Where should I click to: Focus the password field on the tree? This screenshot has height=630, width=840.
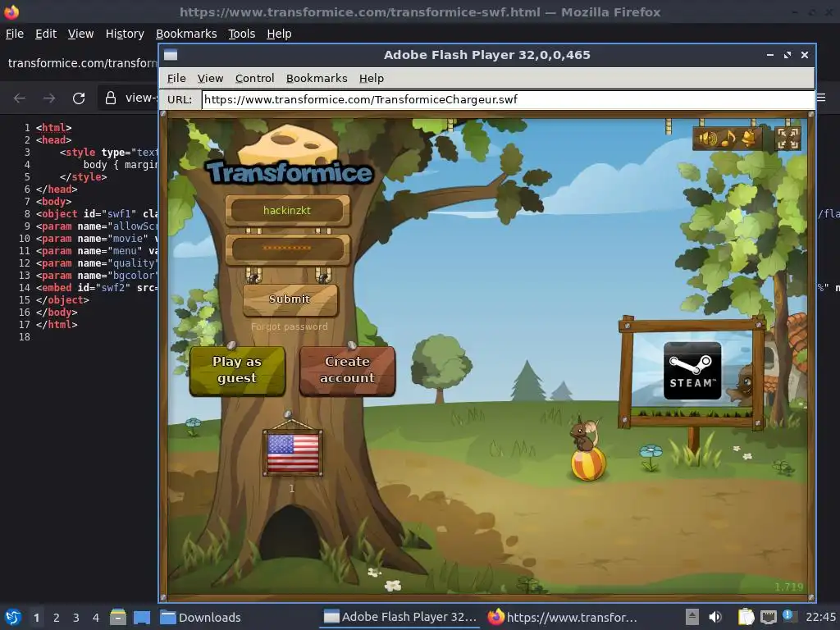pos(287,249)
